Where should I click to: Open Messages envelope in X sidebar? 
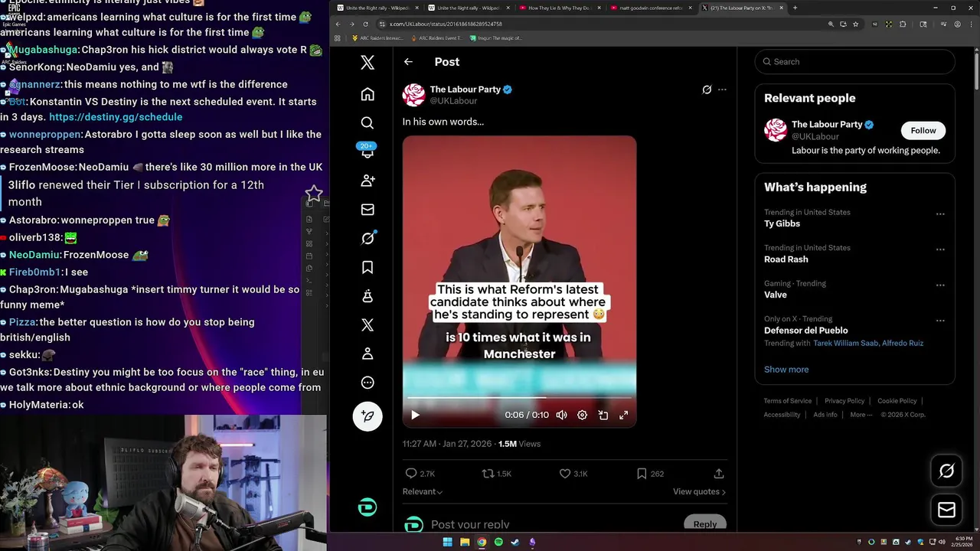pos(367,210)
